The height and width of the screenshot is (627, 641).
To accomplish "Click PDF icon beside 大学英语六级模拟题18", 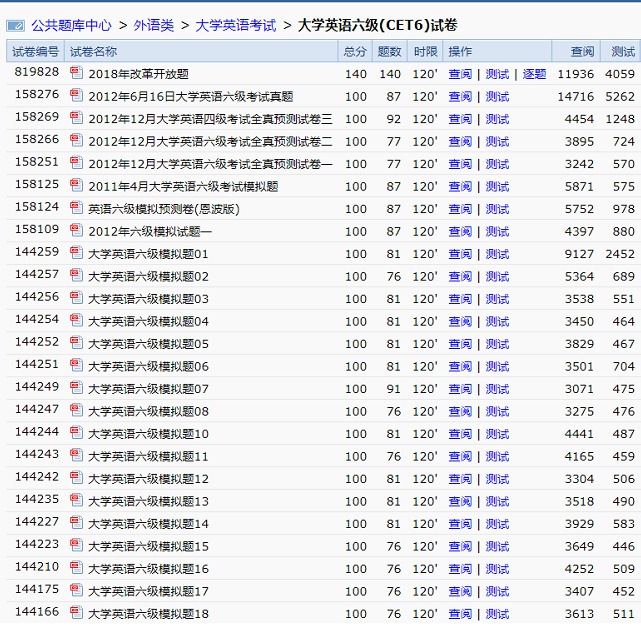I will (x=77, y=613).
